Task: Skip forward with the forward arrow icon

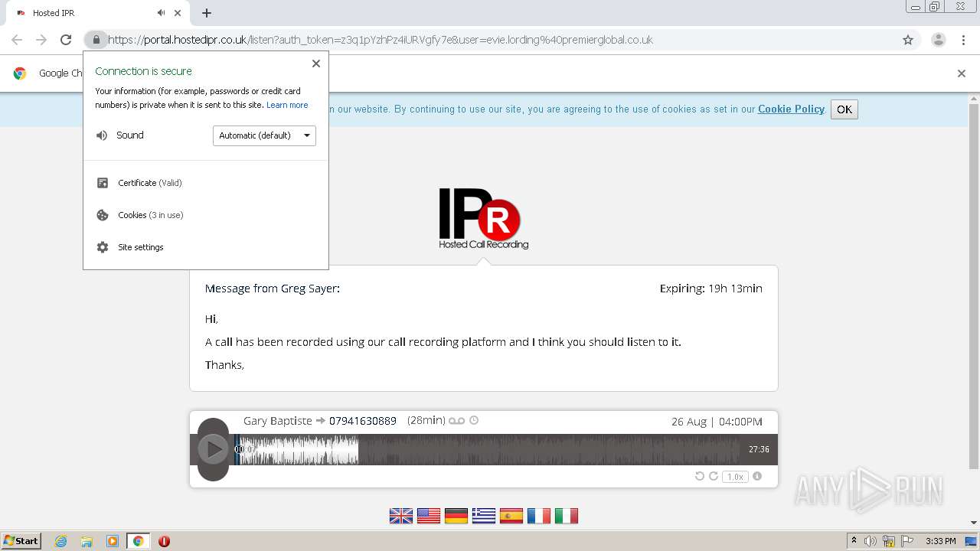Action: [714, 476]
